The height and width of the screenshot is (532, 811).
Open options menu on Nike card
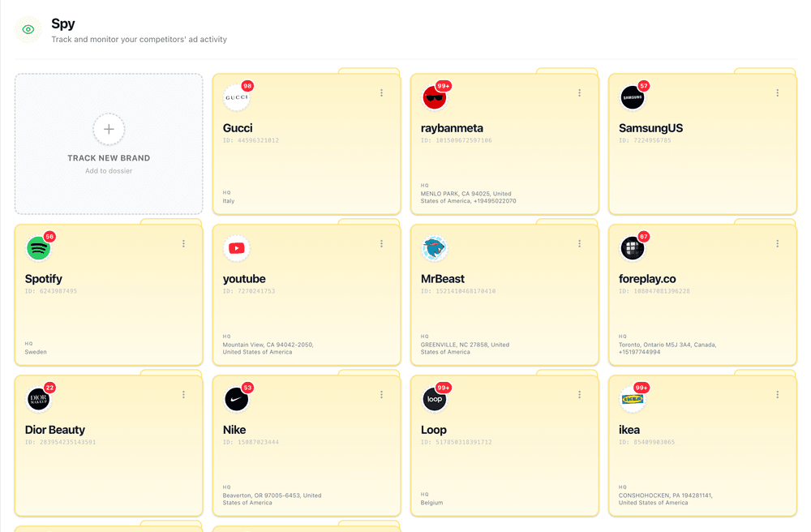tap(382, 394)
